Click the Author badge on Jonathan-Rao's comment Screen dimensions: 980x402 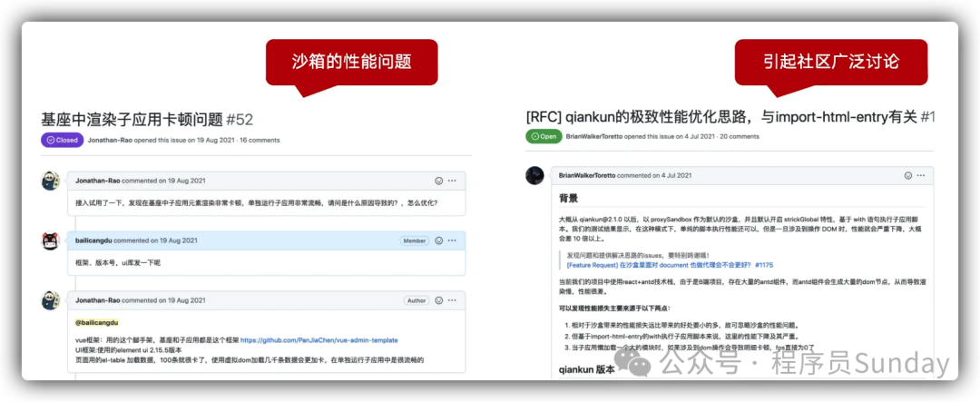[416, 300]
